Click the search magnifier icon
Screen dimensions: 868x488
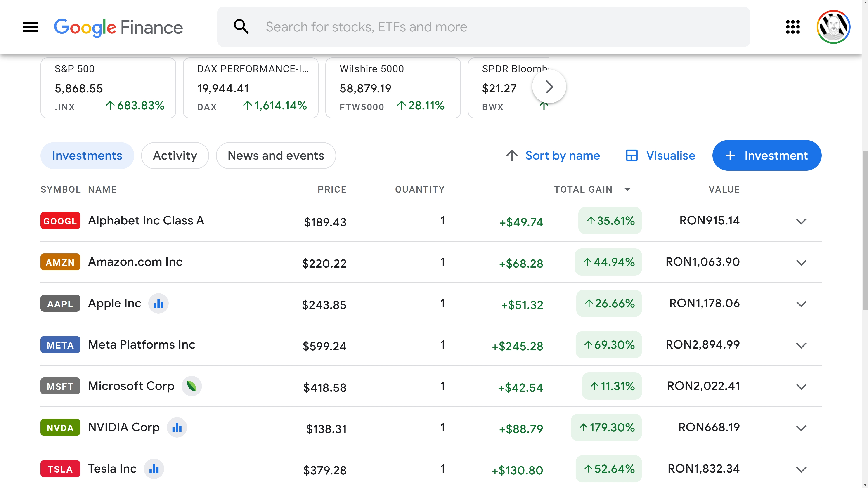coord(241,27)
